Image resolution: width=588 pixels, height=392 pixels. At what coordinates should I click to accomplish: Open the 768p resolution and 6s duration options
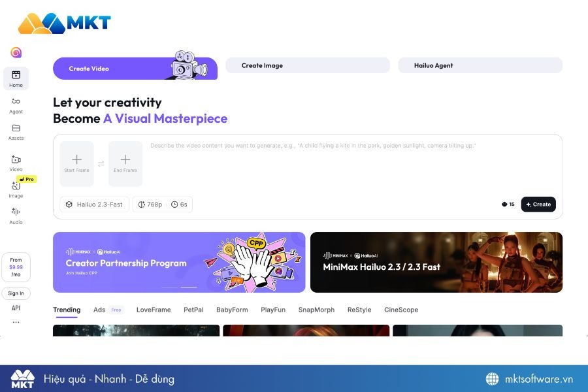click(163, 204)
